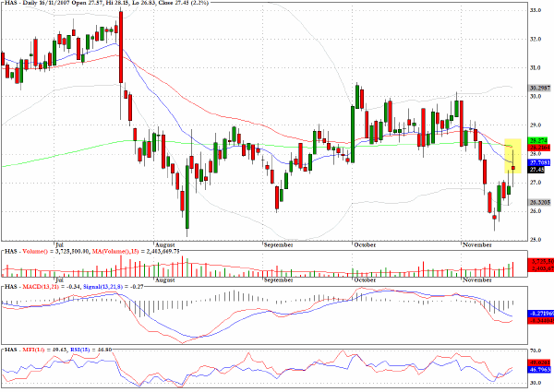The height and width of the screenshot is (392, 554).
Task: Click the RSI(15) legend label
Action: click(x=79, y=350)
